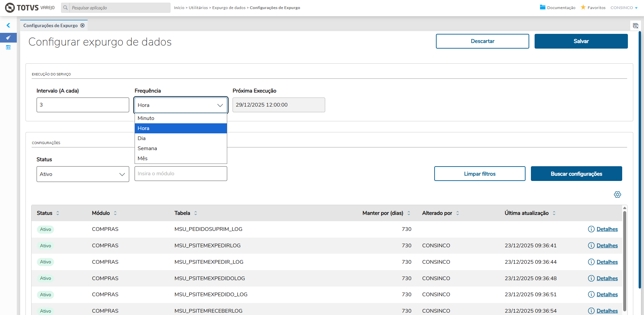Viewport: 644px width, 315px height.
Task: Open the table grid sidebar icon
Action: pyautogui.click(x=8, y=48)
